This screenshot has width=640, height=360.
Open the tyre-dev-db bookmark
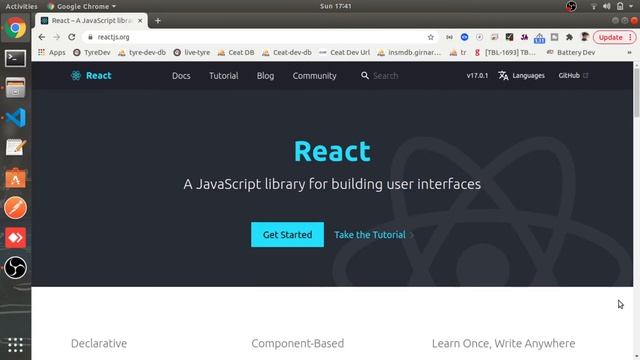(x=142, y=52)
